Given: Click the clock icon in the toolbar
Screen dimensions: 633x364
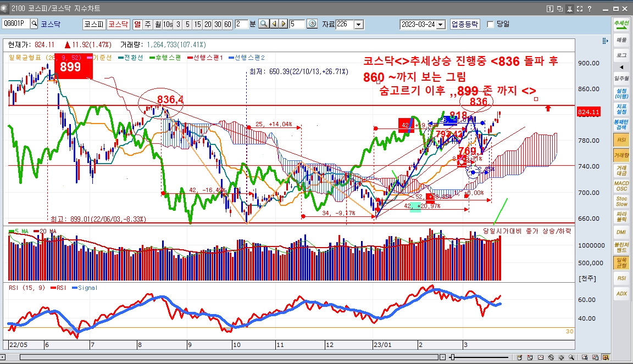Looking at the screenshot, I should click(x=312, y=24).
